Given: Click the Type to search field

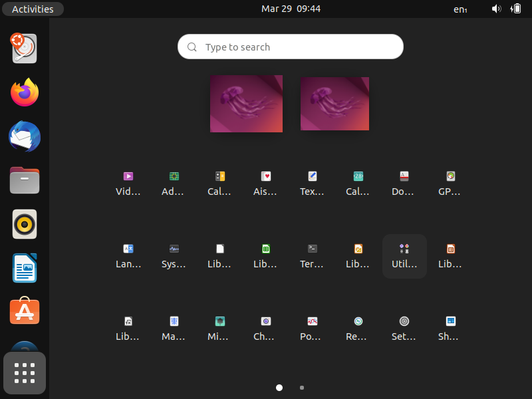Looking at the screenshot, I should click(291, 47).
